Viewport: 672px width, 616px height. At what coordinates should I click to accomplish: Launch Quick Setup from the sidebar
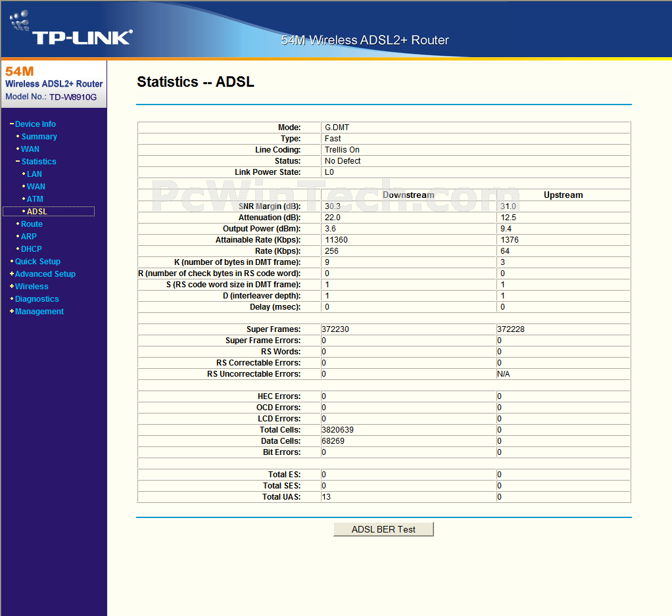pyautogui.click(x=37, y=261)
